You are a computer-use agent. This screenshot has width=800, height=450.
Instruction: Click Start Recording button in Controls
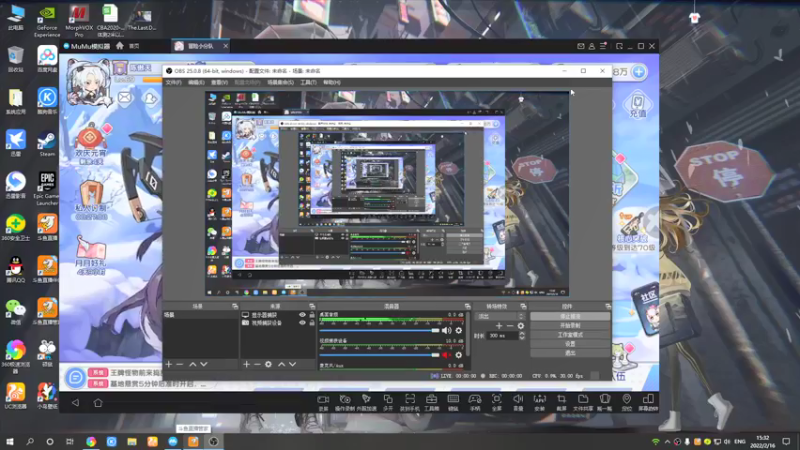(x=570, y=326)
